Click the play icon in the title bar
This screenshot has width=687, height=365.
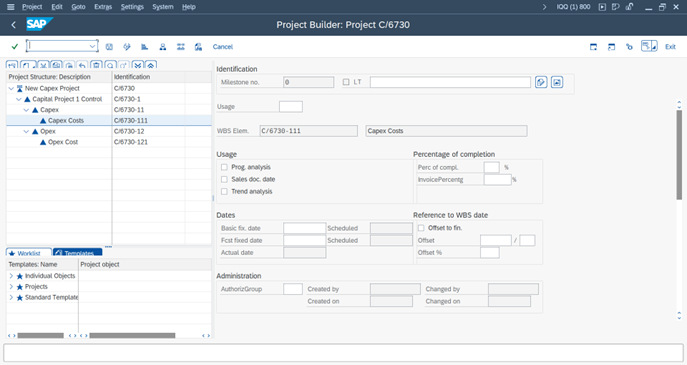(602, 7)
